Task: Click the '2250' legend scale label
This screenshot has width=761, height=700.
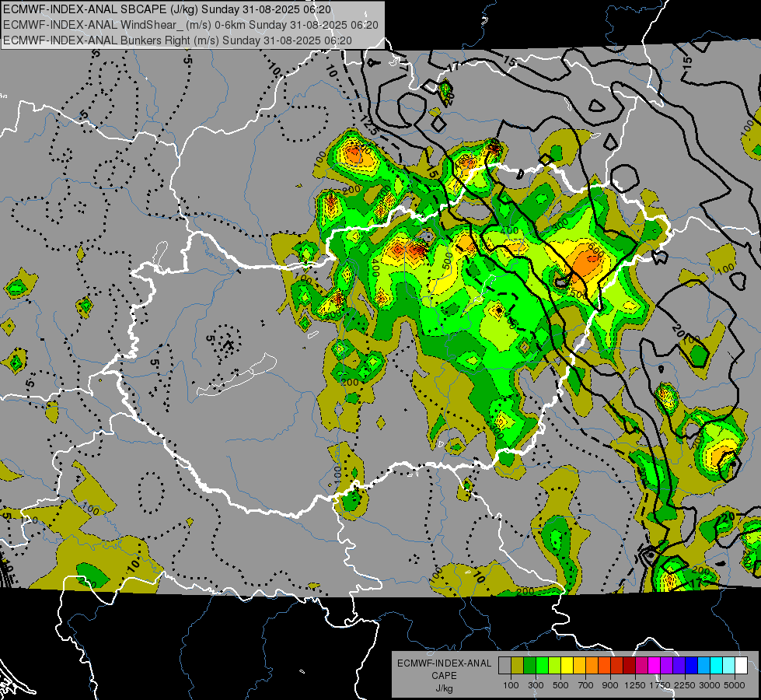Action: pyautogui.click(x=684, y=685)
